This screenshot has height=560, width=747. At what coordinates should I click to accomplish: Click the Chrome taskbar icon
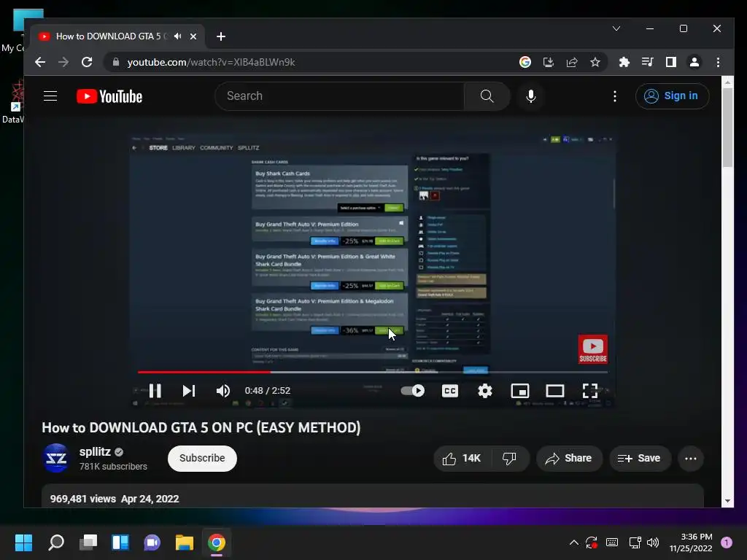pyautogui.click(x=216, y=542)
